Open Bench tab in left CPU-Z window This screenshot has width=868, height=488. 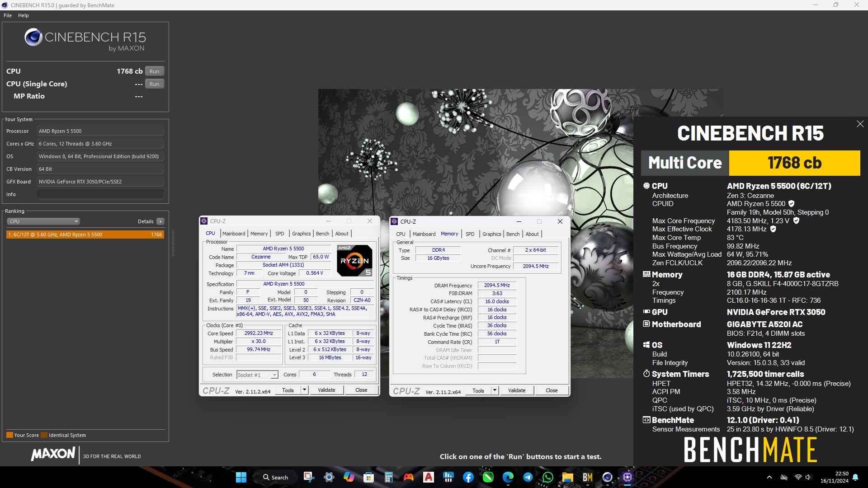pyautogui.click(x=323, y=234)
